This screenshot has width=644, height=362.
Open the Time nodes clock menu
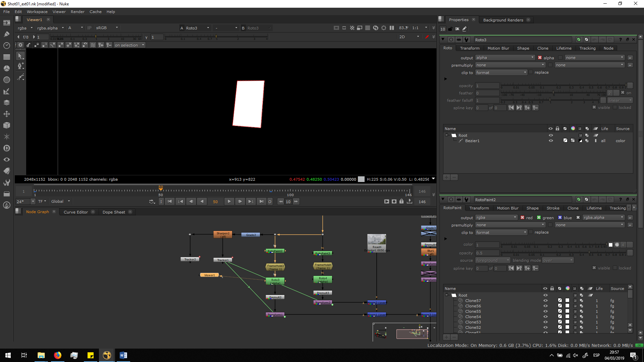pos(7,45)
